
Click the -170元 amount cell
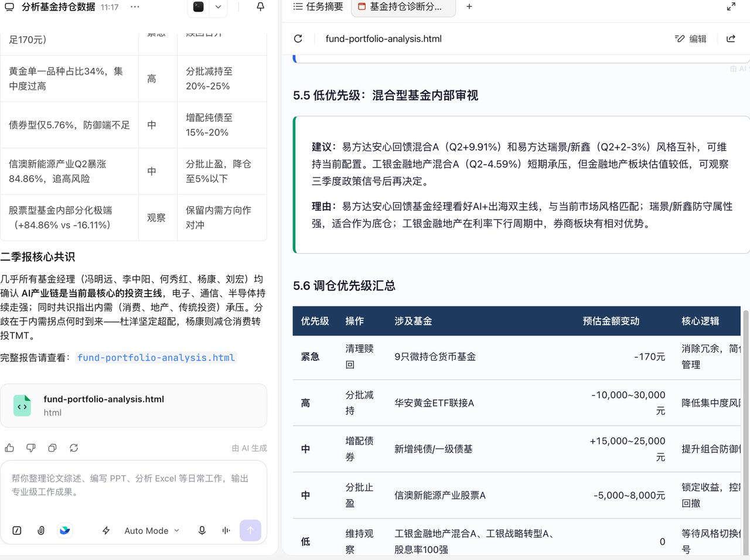[649, 357]
